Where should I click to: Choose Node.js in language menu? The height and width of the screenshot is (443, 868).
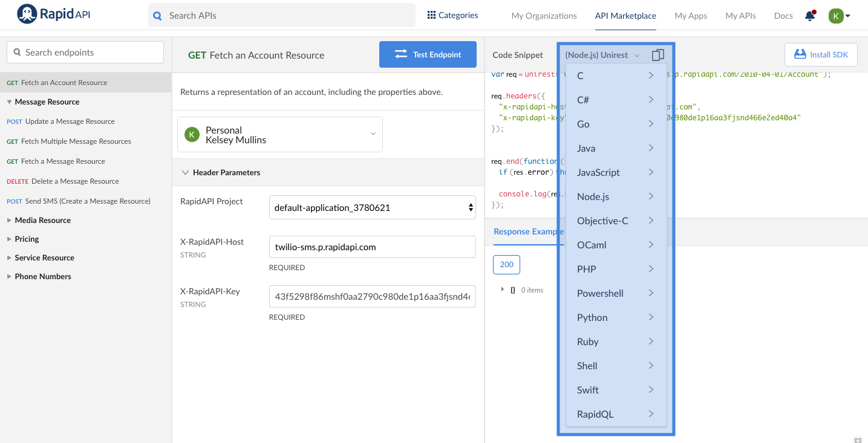[616, 196]
